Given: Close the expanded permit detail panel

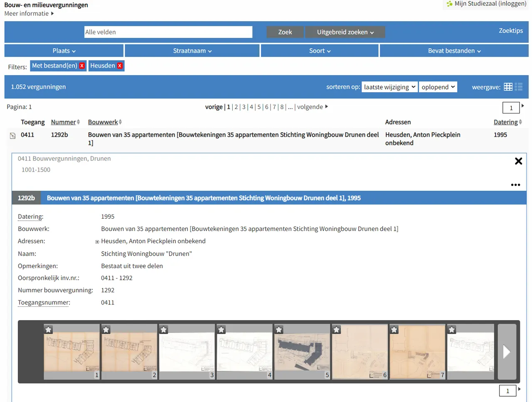Looking at the screenshot, I should [518, 161].
